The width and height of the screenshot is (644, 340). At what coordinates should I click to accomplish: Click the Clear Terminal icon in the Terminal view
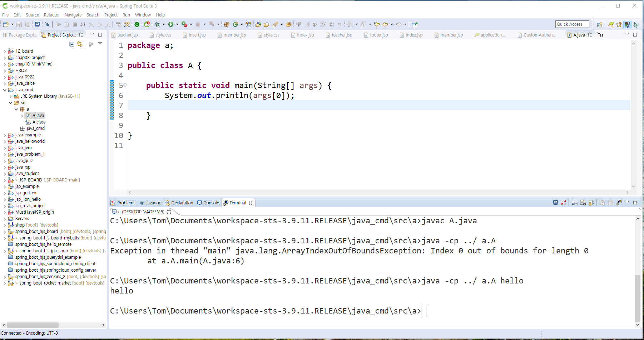[x=583, y=203]
